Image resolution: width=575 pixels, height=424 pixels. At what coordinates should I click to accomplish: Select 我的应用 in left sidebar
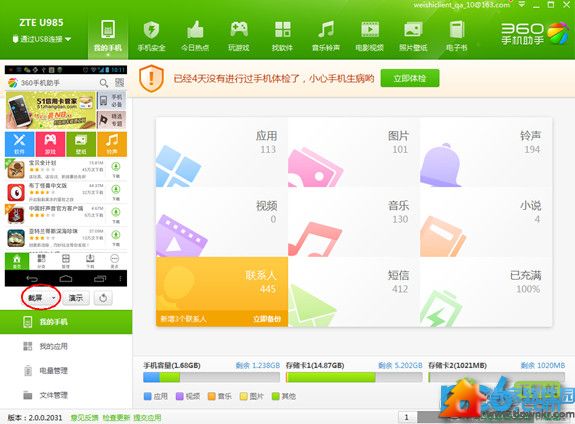pos(66,346)
